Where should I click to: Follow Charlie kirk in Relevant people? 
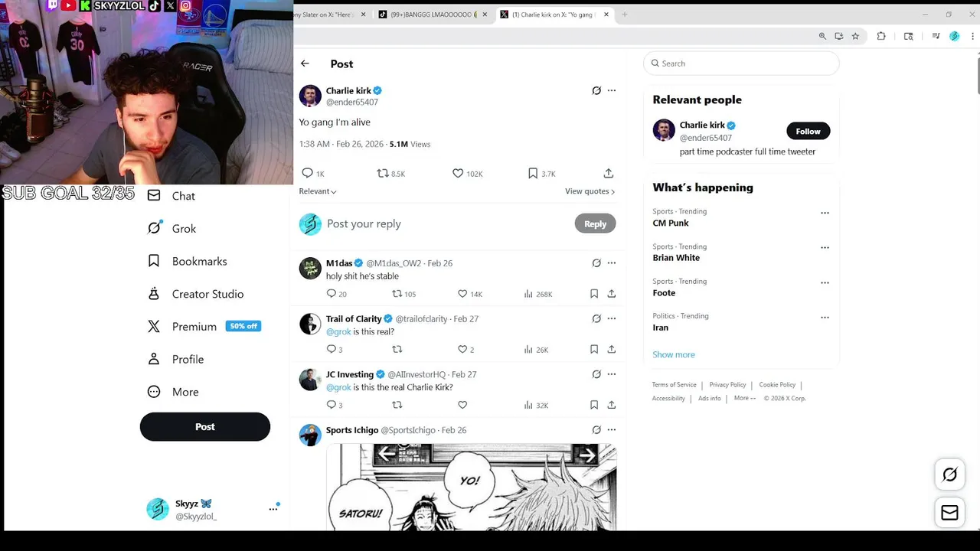point(808,131)
